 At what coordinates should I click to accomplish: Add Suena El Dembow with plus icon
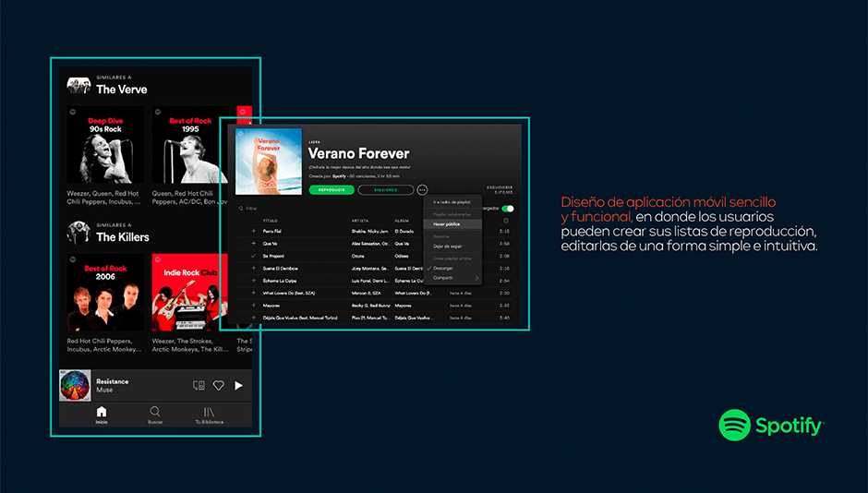(254, 269)
